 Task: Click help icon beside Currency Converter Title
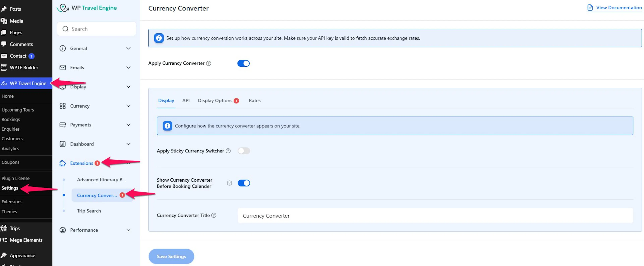click(214, 215)
